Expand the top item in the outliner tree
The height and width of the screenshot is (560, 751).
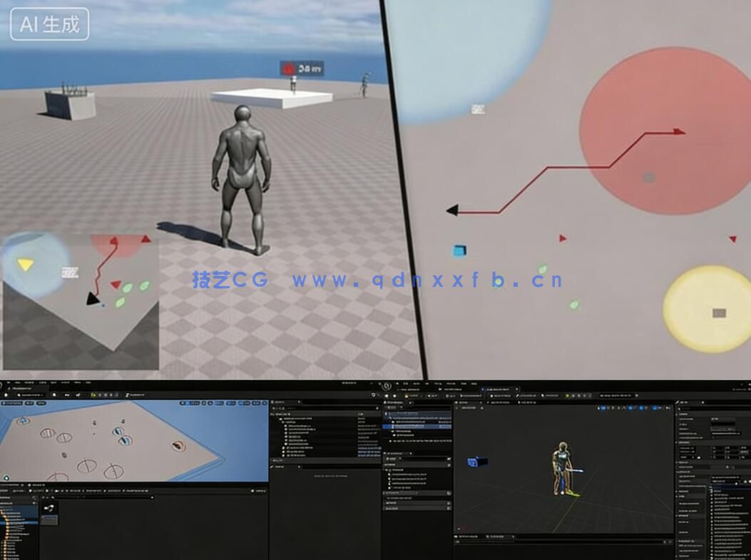281,418
